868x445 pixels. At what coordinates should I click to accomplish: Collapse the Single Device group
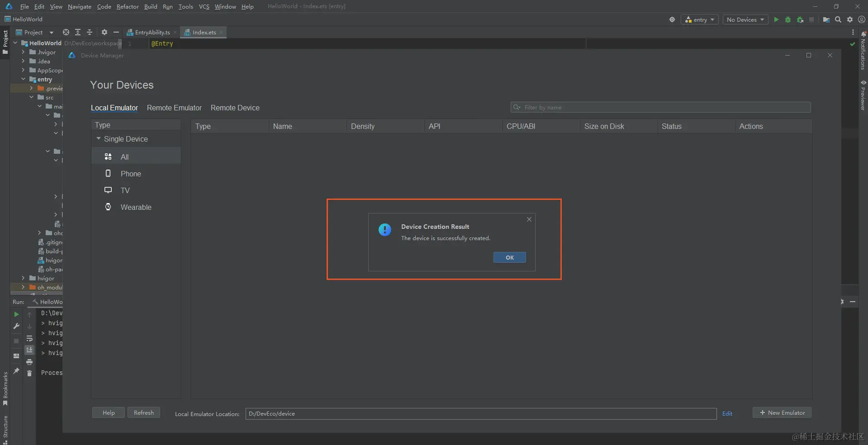99,139
